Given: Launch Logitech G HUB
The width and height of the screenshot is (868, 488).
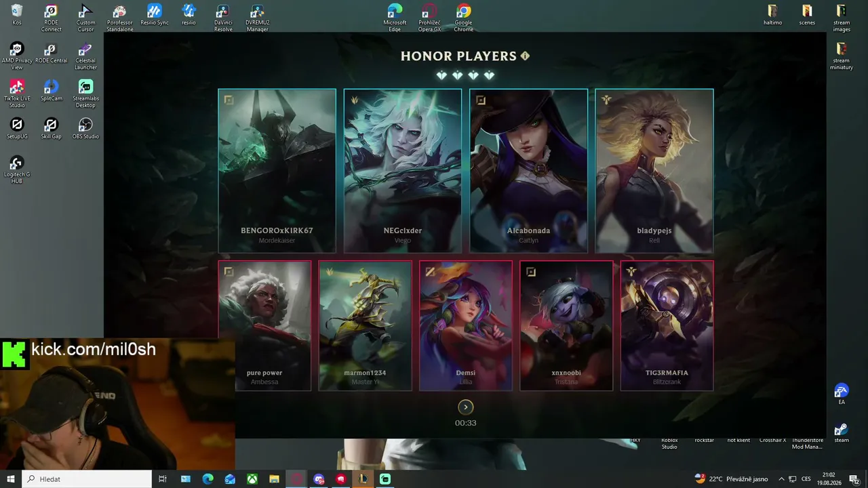Looking at the screenshot, I should (17, 170).
